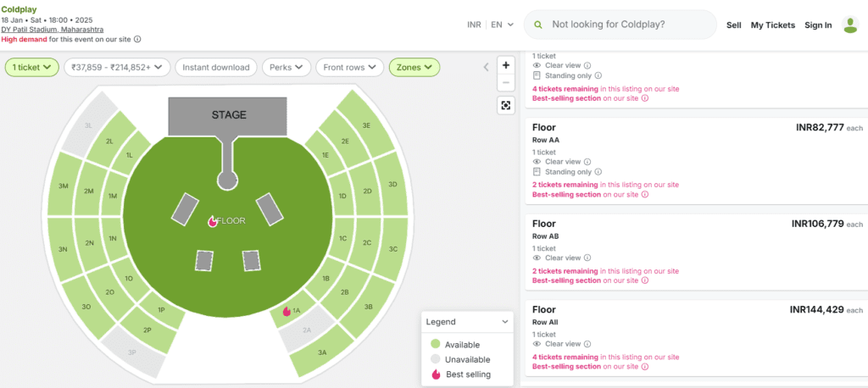Click the Sign In link
The image size is (868, 388).
pos(818,25)
